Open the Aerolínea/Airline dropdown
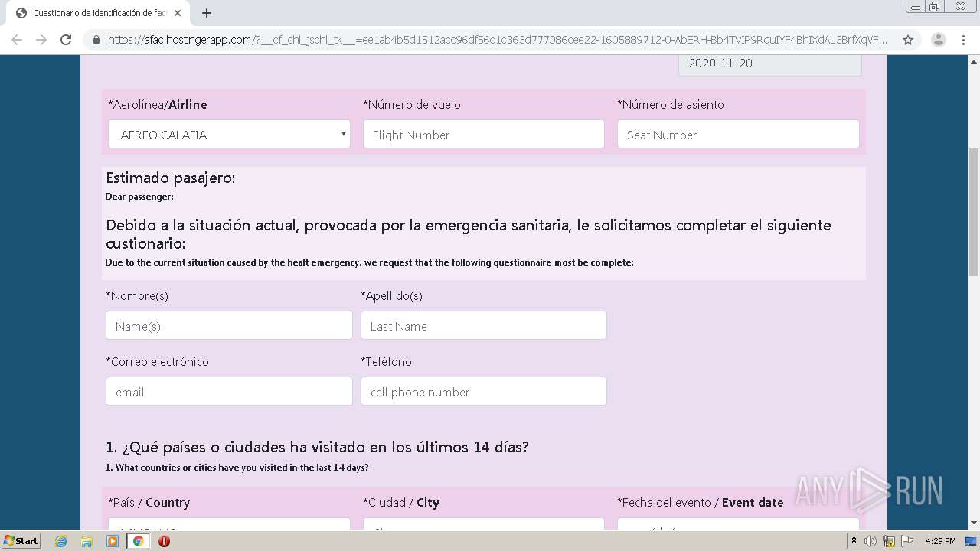The image size is (980, 551). pos(229,135)
